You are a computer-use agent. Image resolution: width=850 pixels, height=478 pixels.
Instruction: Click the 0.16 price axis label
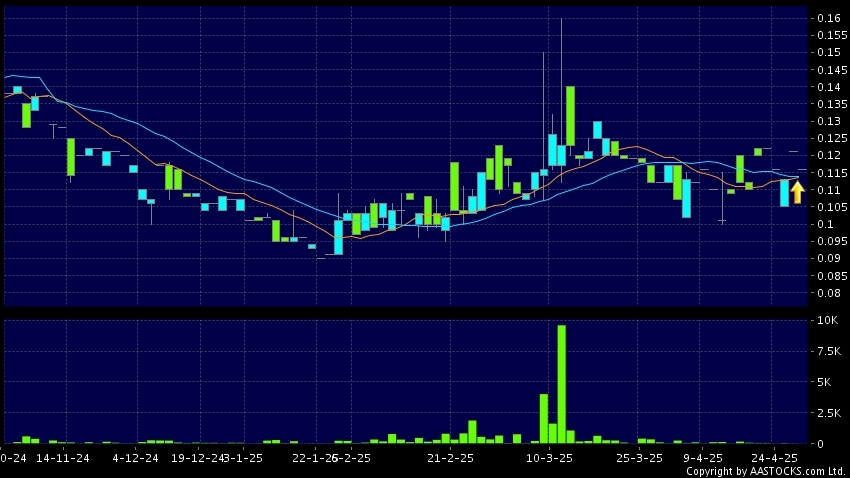coord(829,18)
